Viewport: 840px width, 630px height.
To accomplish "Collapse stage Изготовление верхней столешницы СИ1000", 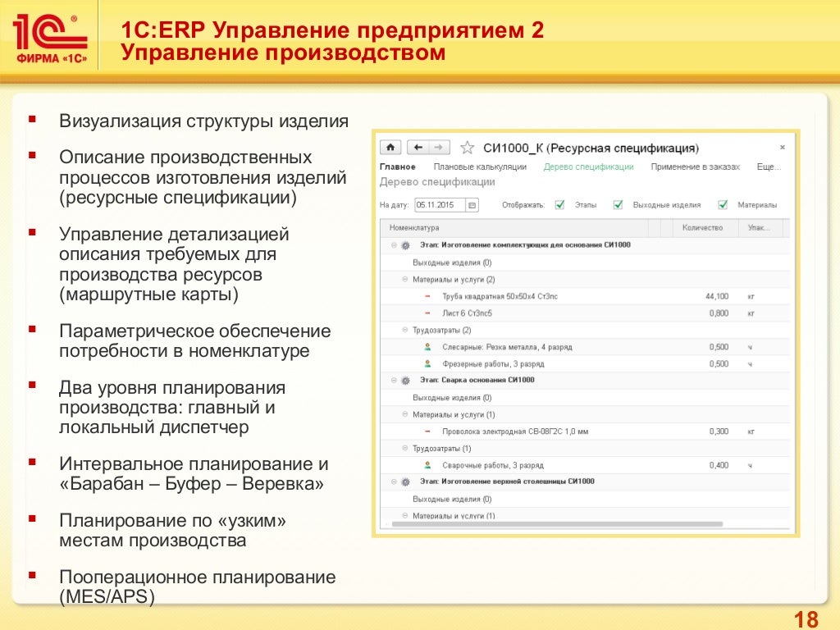I will [394, 482].
